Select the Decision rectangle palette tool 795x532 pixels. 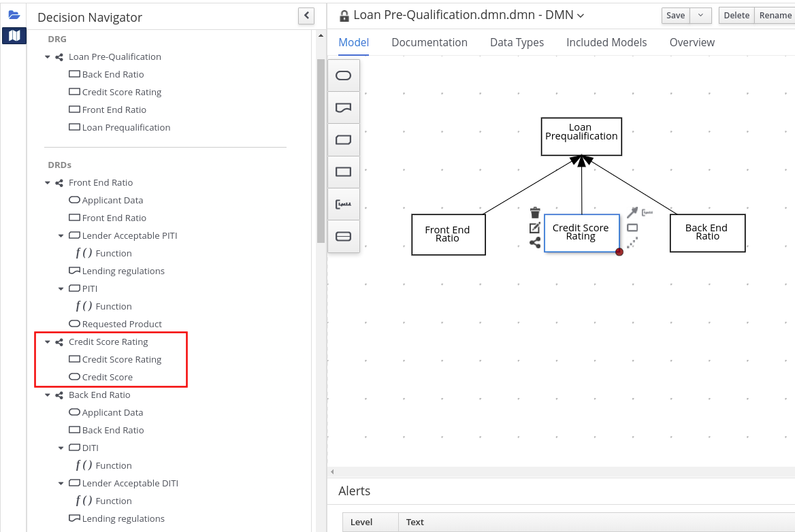coord(344,172)
